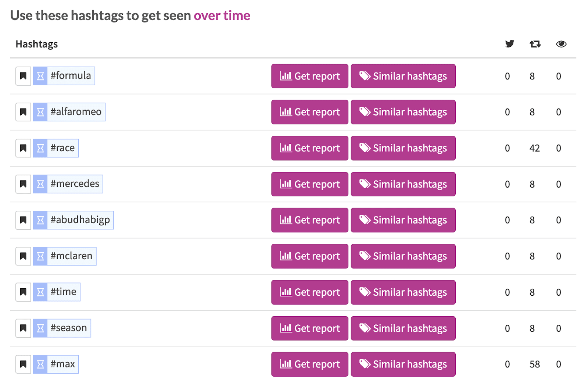The image size is (588, 388).
Task: Click Get report for #season
Action: 309,328
